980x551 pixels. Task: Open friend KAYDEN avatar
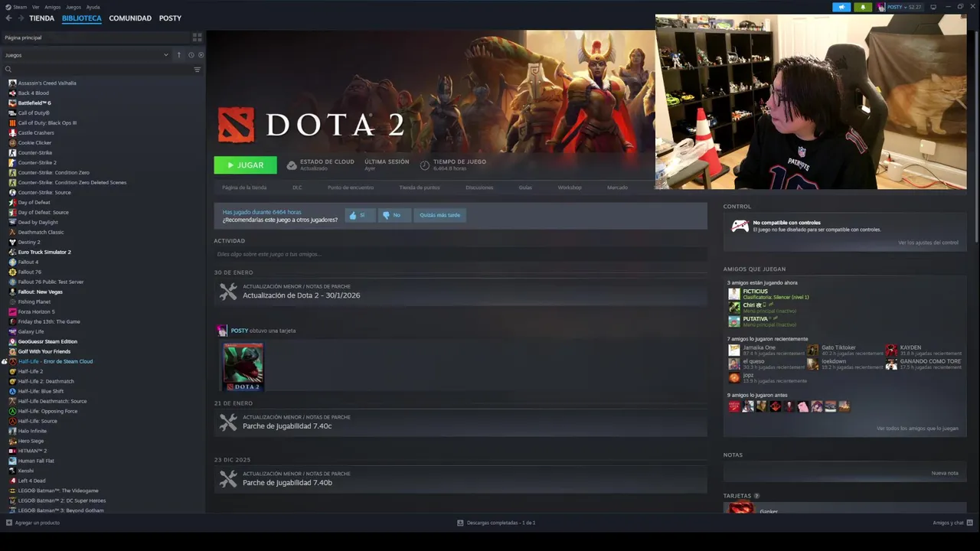pos(891,350)
